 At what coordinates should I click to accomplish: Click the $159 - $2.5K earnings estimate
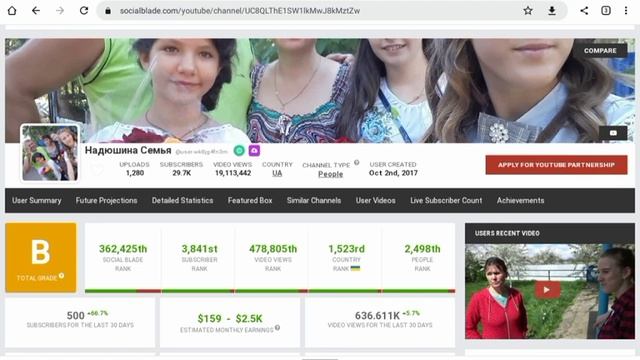point(230,318)
